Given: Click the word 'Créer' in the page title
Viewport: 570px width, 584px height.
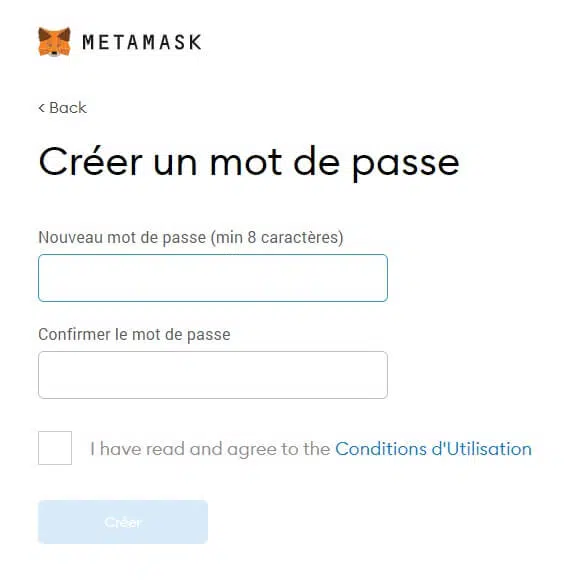Looking at the screenshot, I should [91, 161].
